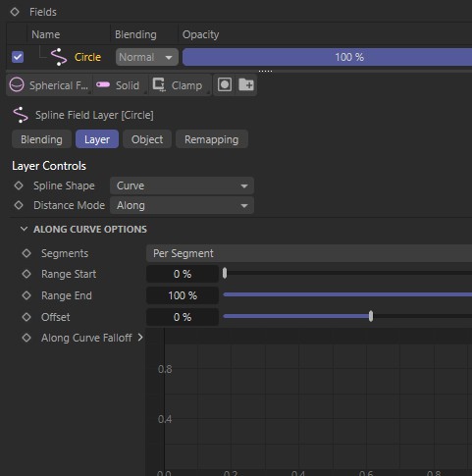
Task: Toggle the keyframe diamond for Spline Shape
Action: 19,185
